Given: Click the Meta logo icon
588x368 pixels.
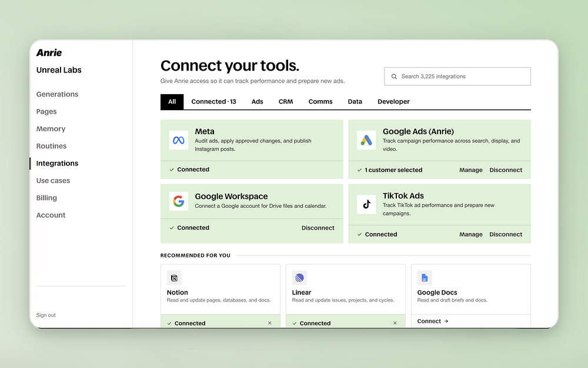Looking at the screenshot, I should tap(179, 140).
